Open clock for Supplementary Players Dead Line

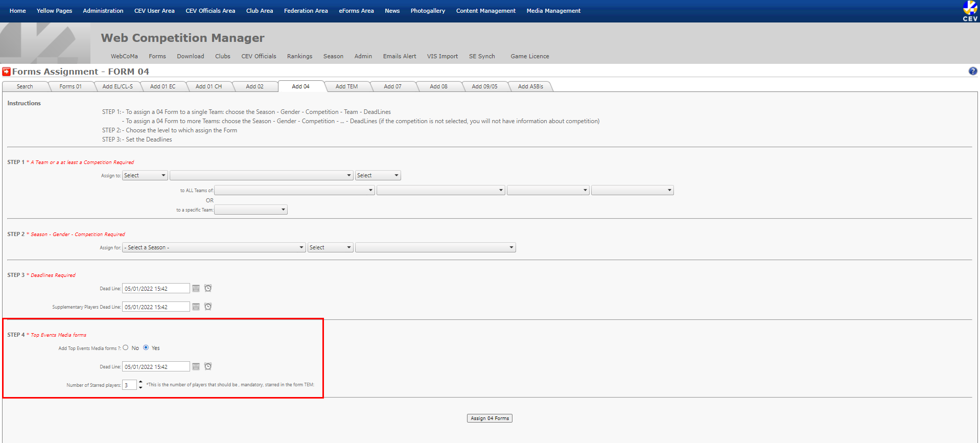(x=208, y=307)
